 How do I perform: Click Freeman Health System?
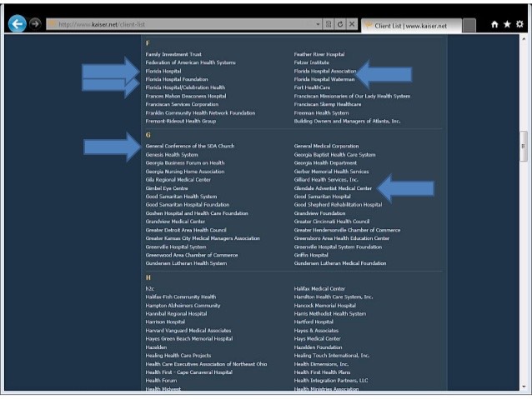click(x=321, y=113)
